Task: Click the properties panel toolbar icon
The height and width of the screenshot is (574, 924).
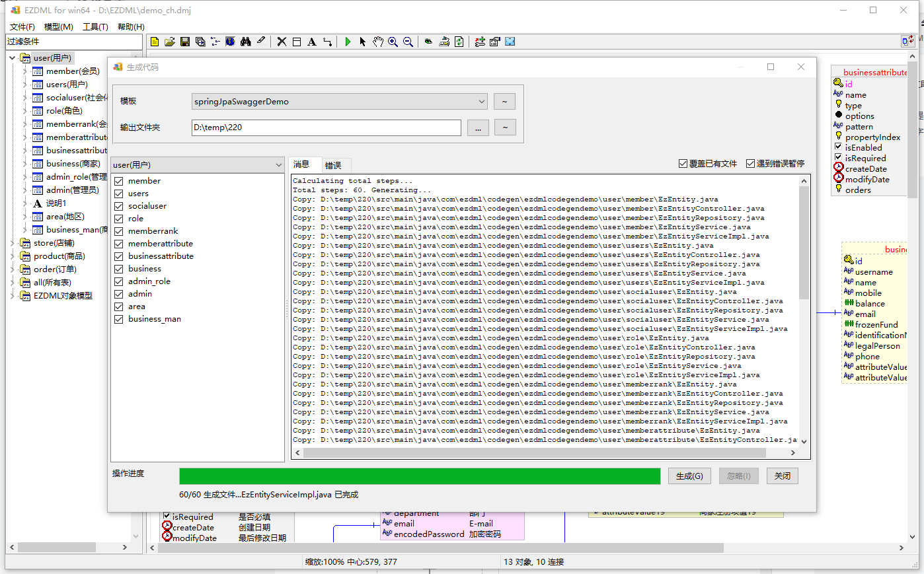Action: [495, 42]
